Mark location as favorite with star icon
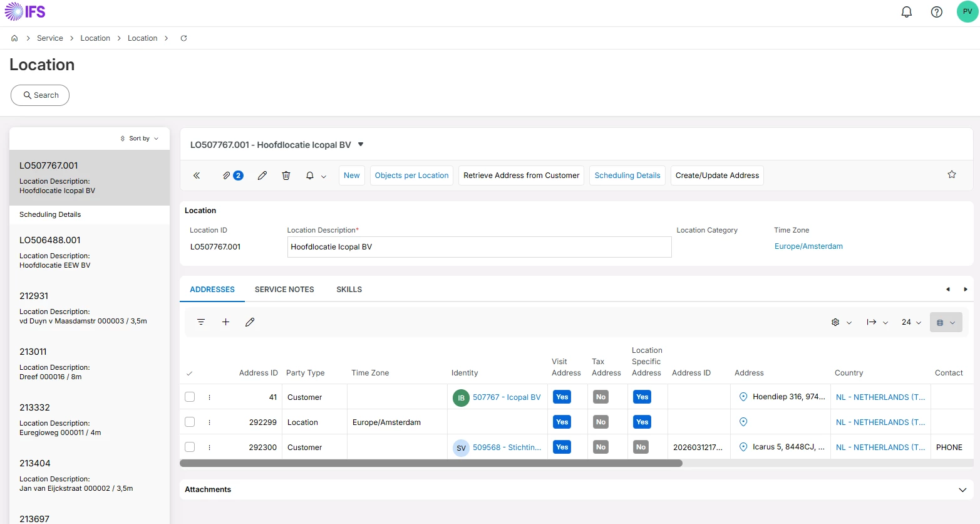 pos(951,175)
